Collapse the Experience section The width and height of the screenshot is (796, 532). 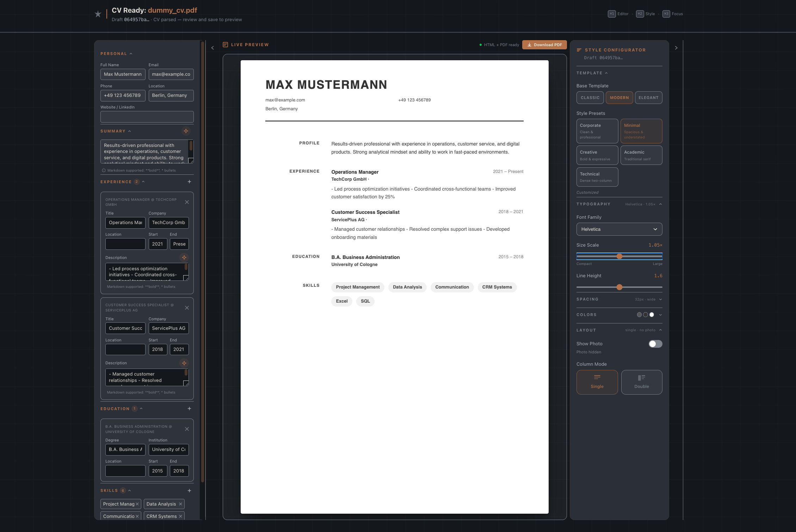122,182
